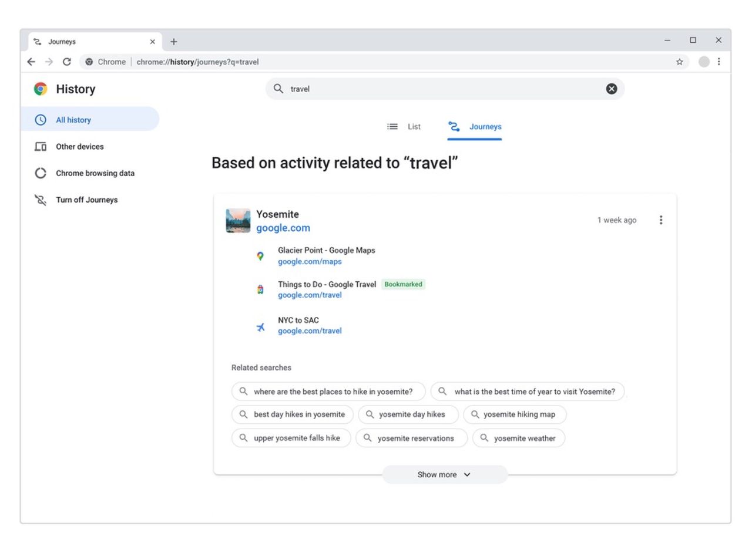The width and height of the screenshot is (752, 560).
Task: Close the Journeys browser tab
Action: pyautogui.click(x=152, y=42)
